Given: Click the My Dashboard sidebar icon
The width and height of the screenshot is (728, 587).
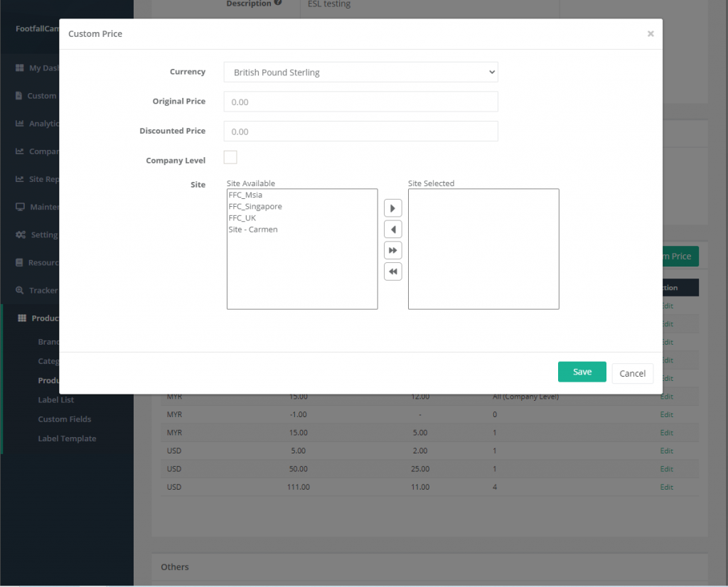Looking at the screenshot, I should (x=19, y=68).
